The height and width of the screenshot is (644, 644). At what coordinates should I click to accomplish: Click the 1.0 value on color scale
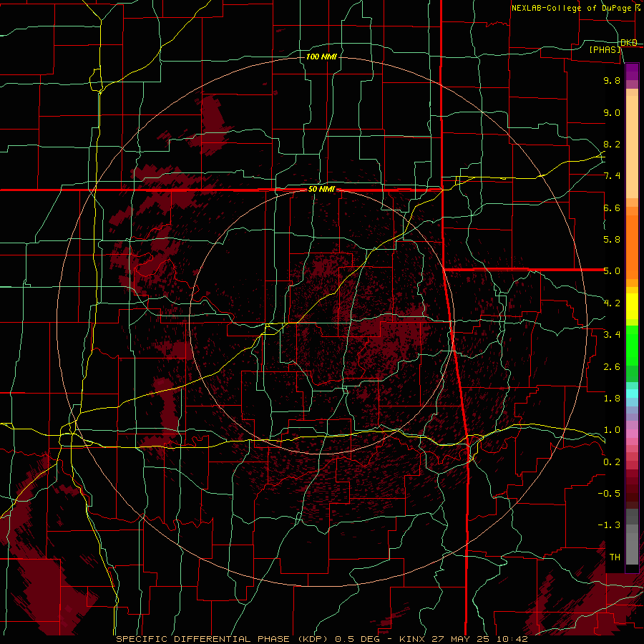coord(612,430)
